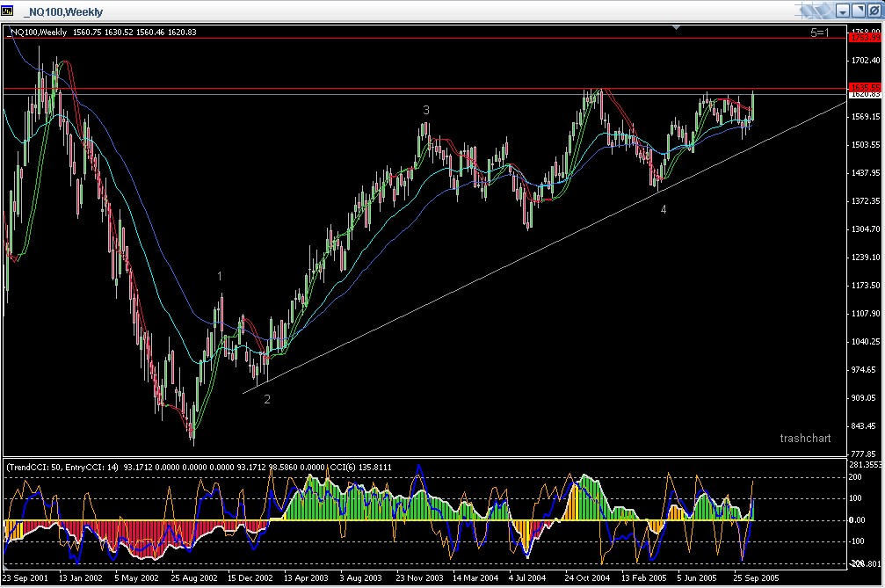
Task: Click the '15 Dec 2002' date label
Action: [250, 577]
